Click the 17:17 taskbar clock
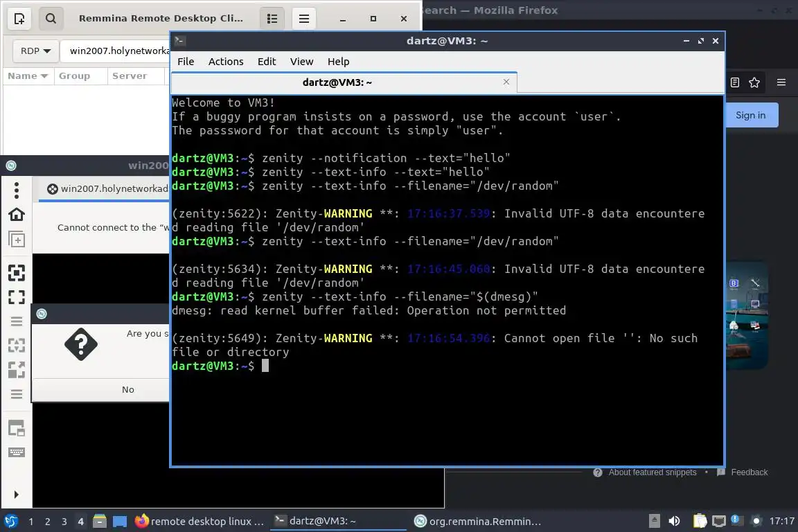The width and height of the screenshot is (798, 532). click(781, 521)
